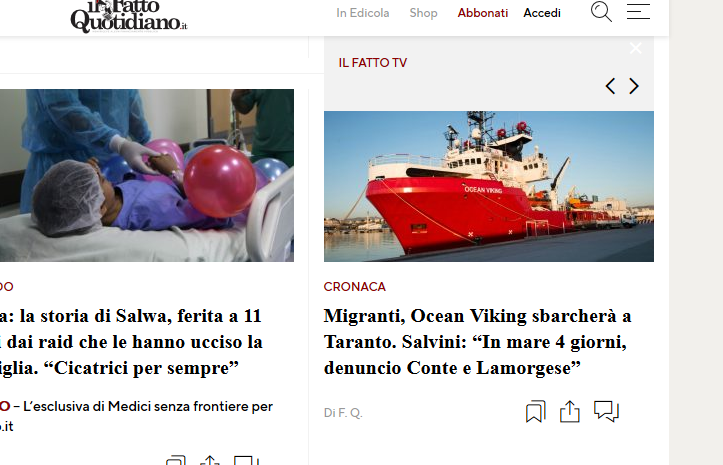Open the IL FATTO TV section
This screenshot has width=723, height=465.
click(373, 63)
